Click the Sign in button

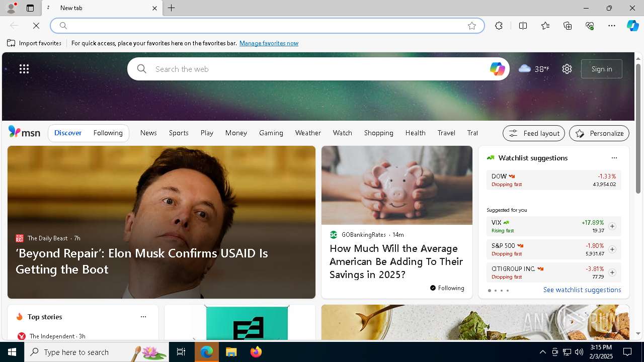pos(602,69)
